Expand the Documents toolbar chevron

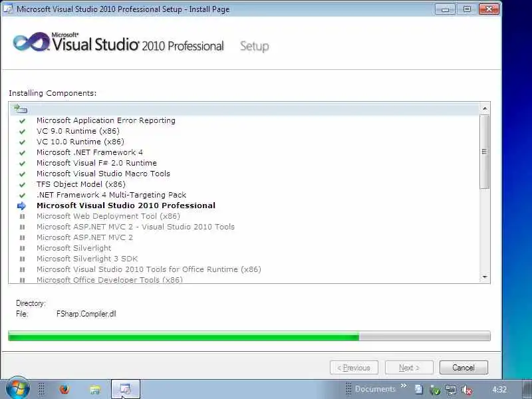[x=403, y=386]
